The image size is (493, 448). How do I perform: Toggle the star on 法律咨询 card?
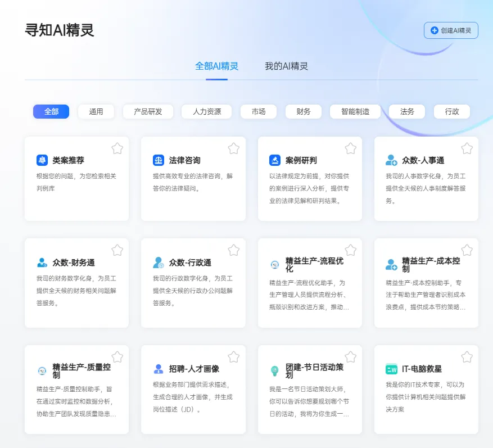click(x=234, y=148)
